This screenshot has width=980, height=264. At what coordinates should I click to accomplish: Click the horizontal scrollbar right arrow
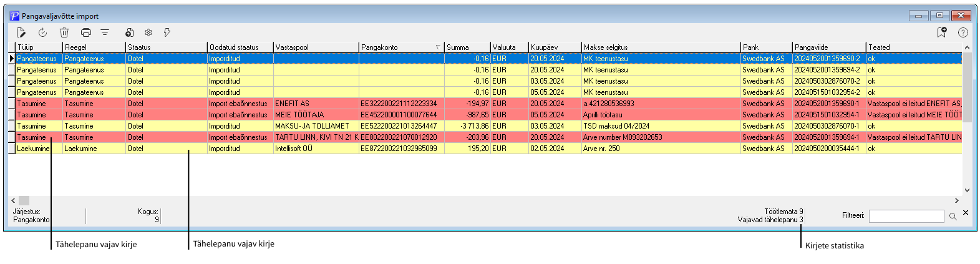957,200
